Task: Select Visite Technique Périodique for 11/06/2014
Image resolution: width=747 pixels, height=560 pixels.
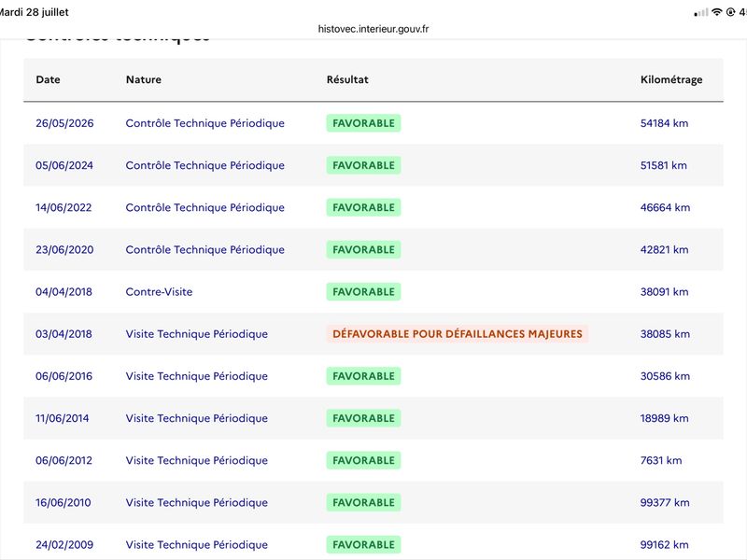Action: pos(197,418)
